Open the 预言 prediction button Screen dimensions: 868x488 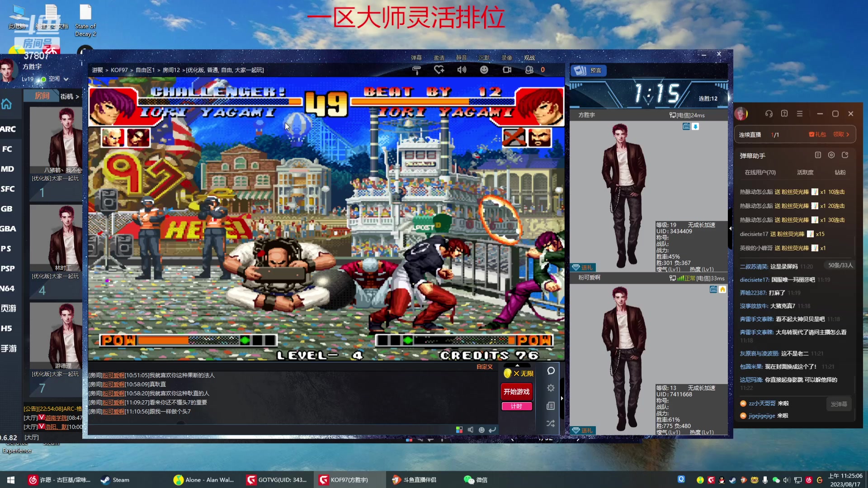[589, 70]
